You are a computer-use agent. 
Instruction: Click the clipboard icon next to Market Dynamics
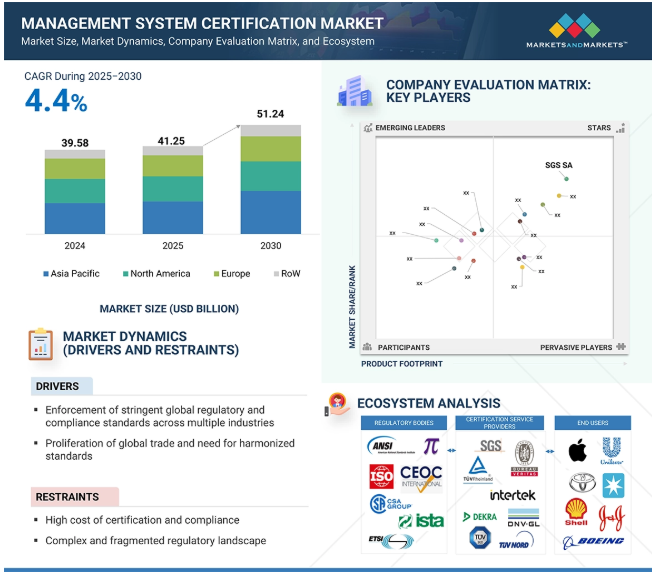pyautogui.click(x=40, y=344)
